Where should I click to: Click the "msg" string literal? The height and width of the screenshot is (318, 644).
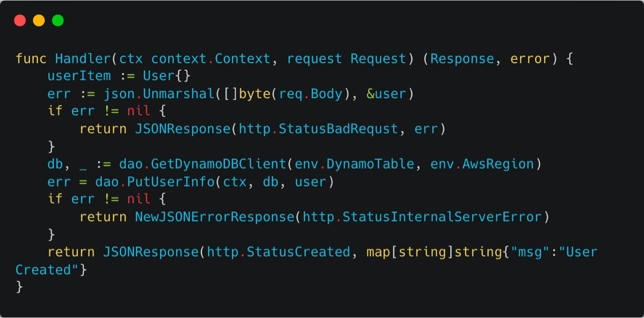point(531,252)
